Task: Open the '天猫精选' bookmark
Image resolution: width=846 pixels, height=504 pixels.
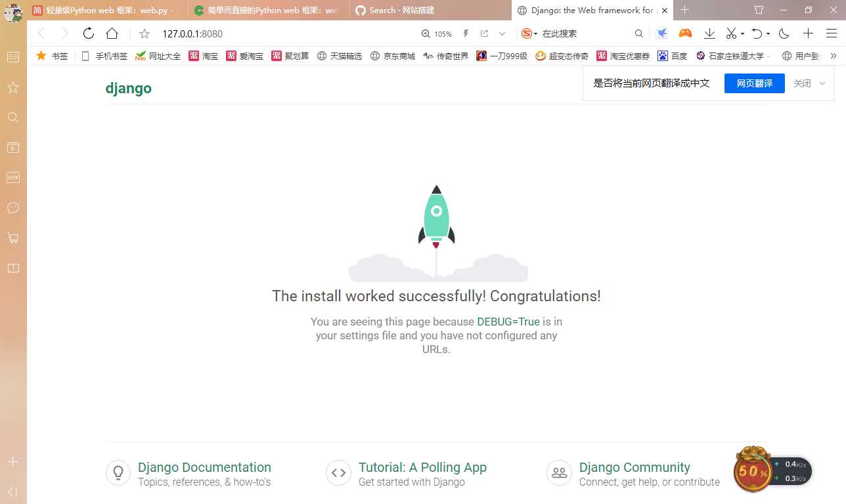Action: click(340, 56)
